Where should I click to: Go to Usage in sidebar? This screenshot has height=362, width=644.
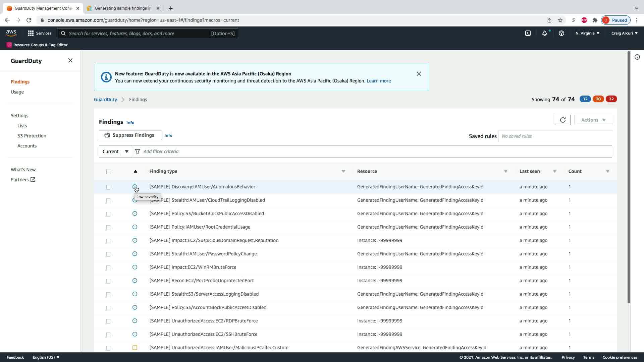pos(17,92)
